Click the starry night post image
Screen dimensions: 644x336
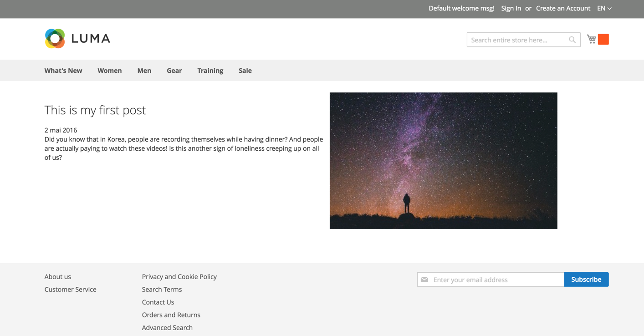click(444, 161)
